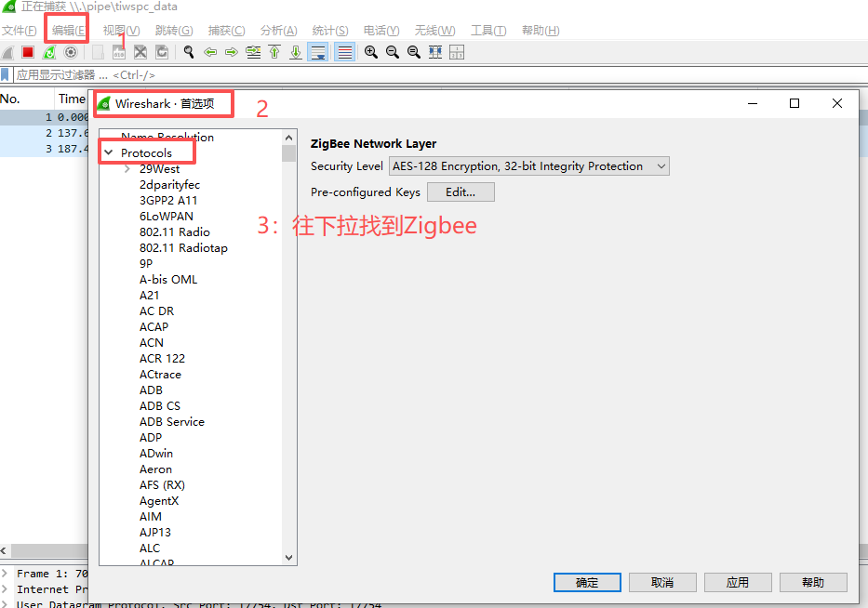Click the No. column header
The width and height of the screenshot is (868, 608).
[x=26, y=99]
